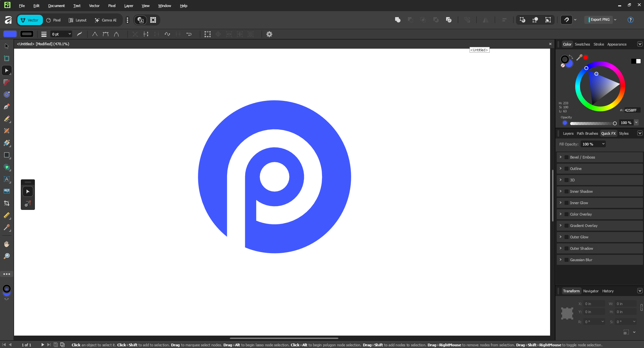
Task: Expand the Inner Glow effect settings
Action: click(x=560, y=203)
